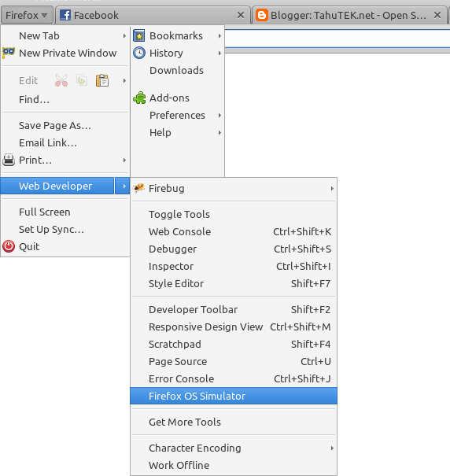Open Set Up Sync…
Screen dimensions: 450x476
pos(65,229)
